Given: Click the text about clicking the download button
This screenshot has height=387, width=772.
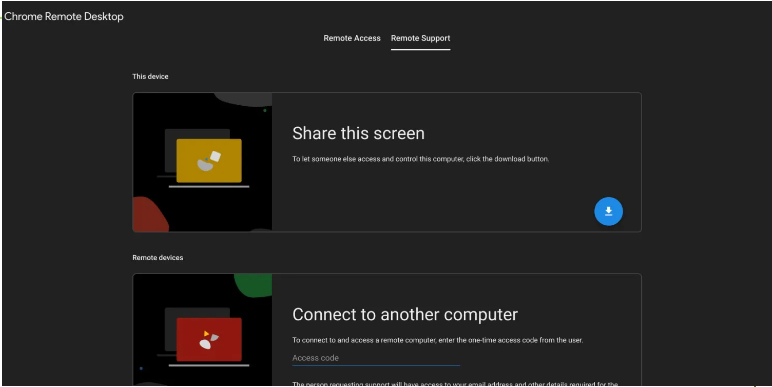Looking at the screenshot, I should tap(420, 159).
